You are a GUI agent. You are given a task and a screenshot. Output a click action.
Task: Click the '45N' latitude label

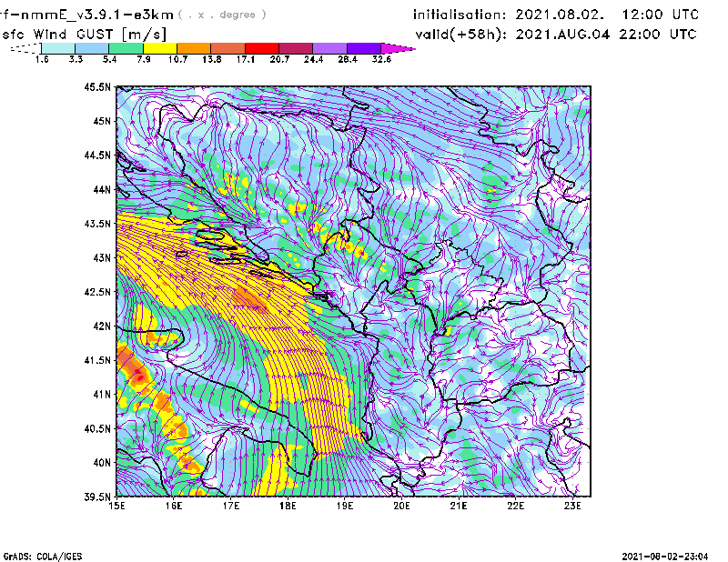coord(102,121)
